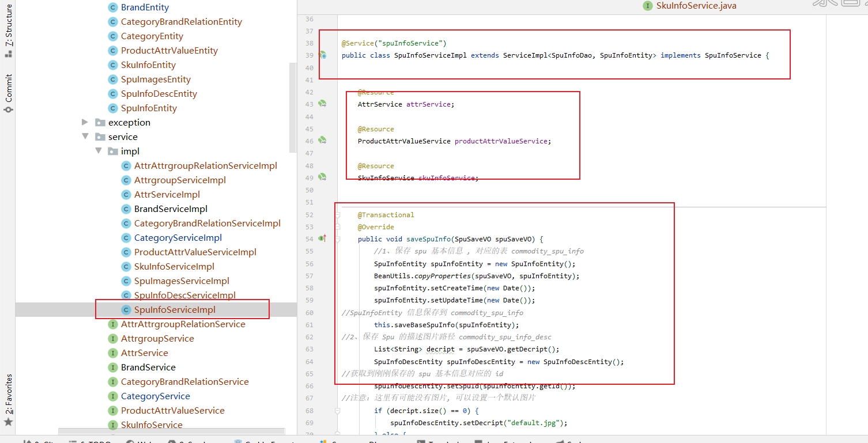This screenshot has height=443, width=868.
Task: Open the Commit tool window icon
Action: coord(8,108)
